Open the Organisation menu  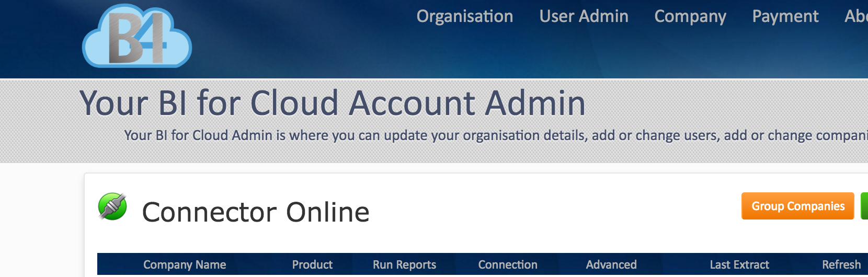pos(465,16)
